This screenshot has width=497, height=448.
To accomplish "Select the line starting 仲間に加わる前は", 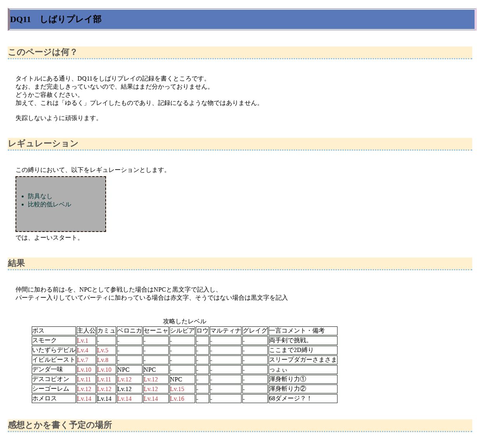I will [x=118, y=290].
